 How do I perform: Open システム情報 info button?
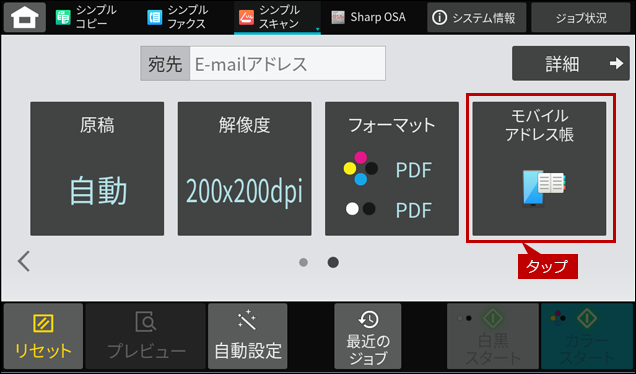click(477, 17)
